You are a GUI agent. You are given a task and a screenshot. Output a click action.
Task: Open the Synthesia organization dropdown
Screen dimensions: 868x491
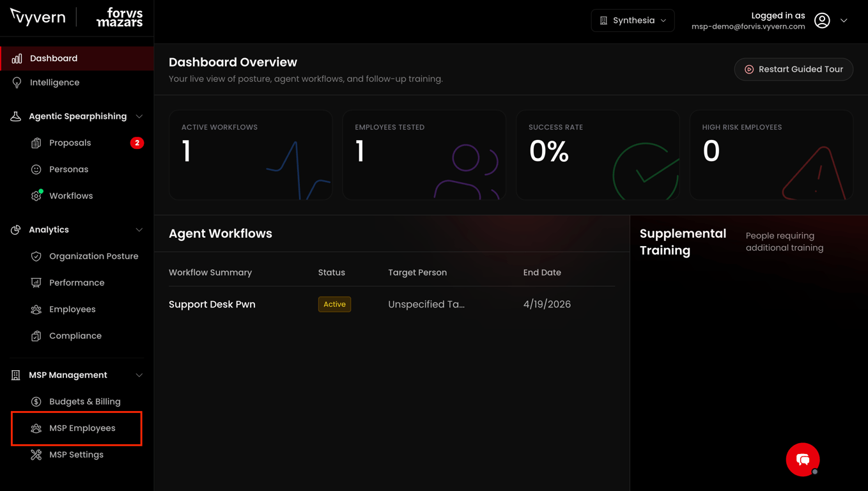tap(633, 20)
